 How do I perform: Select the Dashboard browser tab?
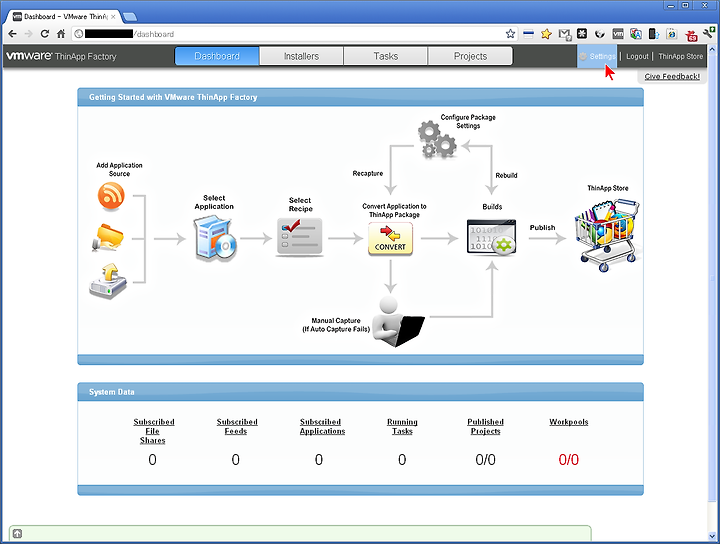point(64,17)
